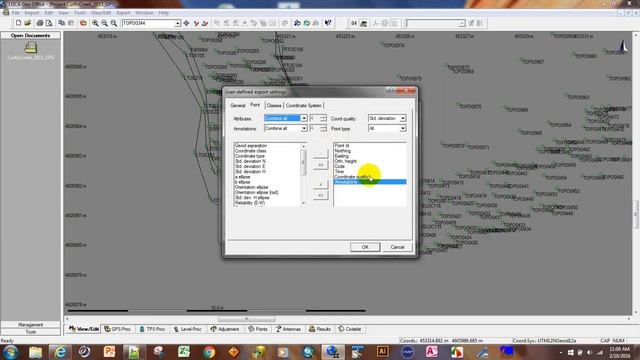Open the TOPO0344 point dropdown
640x360 pixels.
pos(177,23)
